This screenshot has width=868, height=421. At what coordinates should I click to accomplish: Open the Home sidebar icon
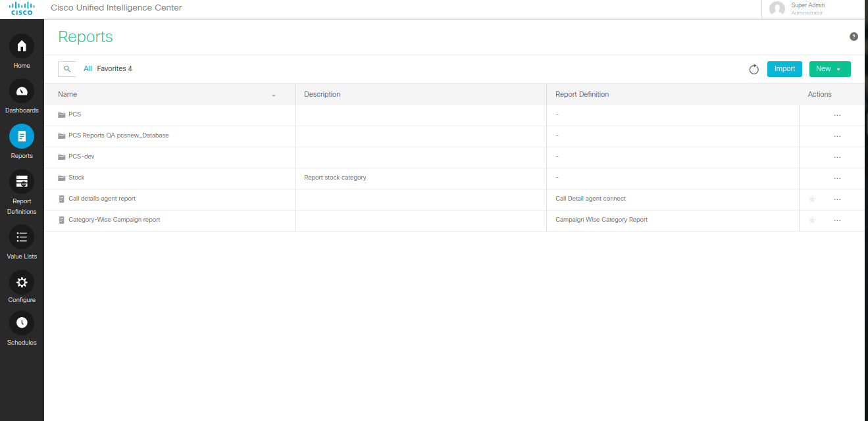[22, 46]
